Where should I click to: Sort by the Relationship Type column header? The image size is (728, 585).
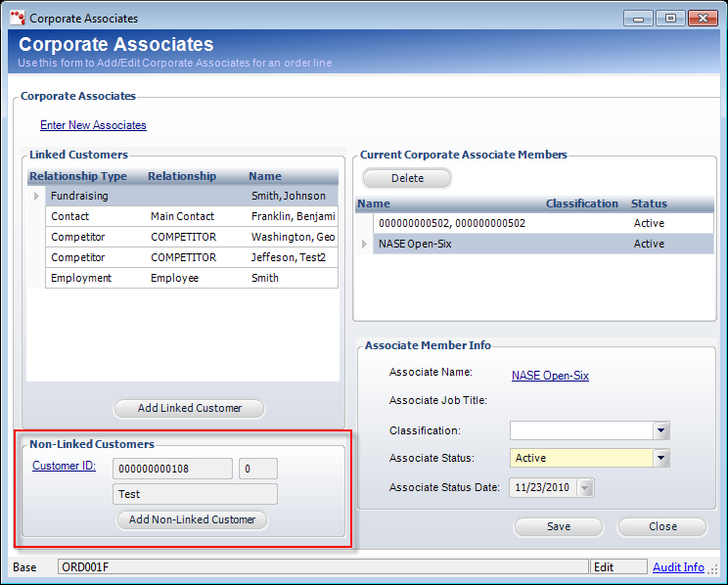pos(78,176)
